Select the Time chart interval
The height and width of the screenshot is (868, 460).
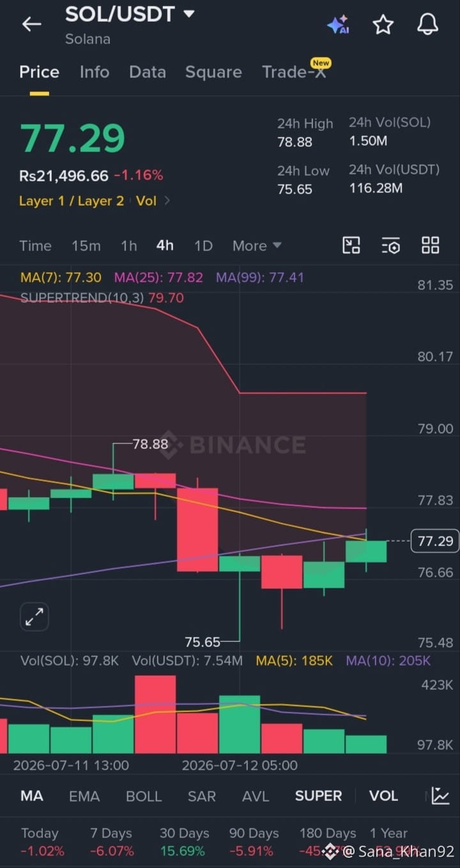click(35, 246)
